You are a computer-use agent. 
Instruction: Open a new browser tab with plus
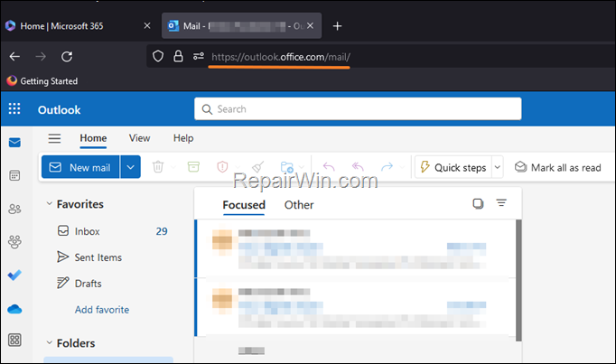click(337, 26)
